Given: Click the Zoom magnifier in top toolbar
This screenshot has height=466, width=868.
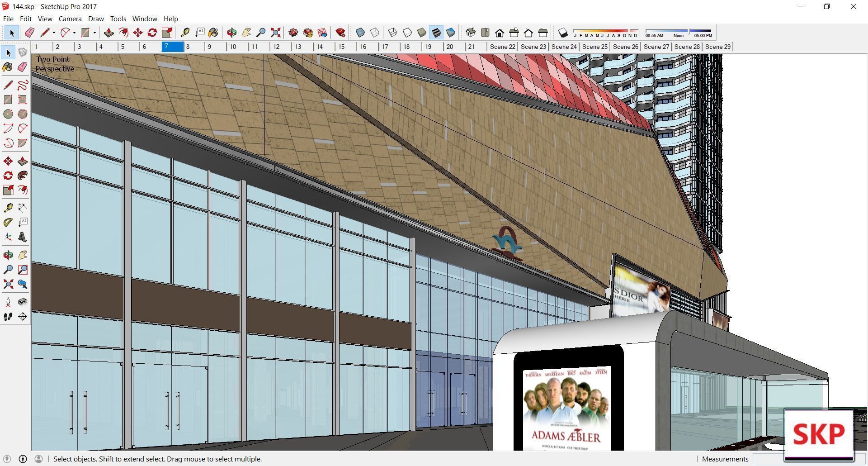Looking at the screenshot, I should click(x=261, y=33).
